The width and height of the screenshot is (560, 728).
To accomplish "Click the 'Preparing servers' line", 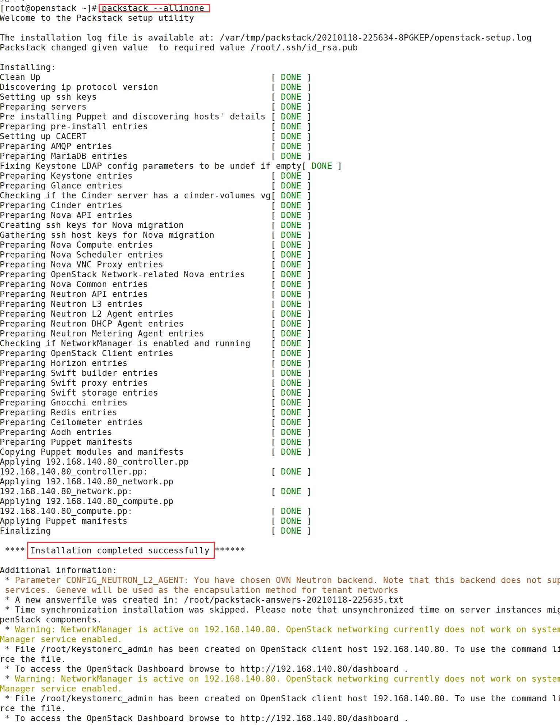I will [43, 107].
